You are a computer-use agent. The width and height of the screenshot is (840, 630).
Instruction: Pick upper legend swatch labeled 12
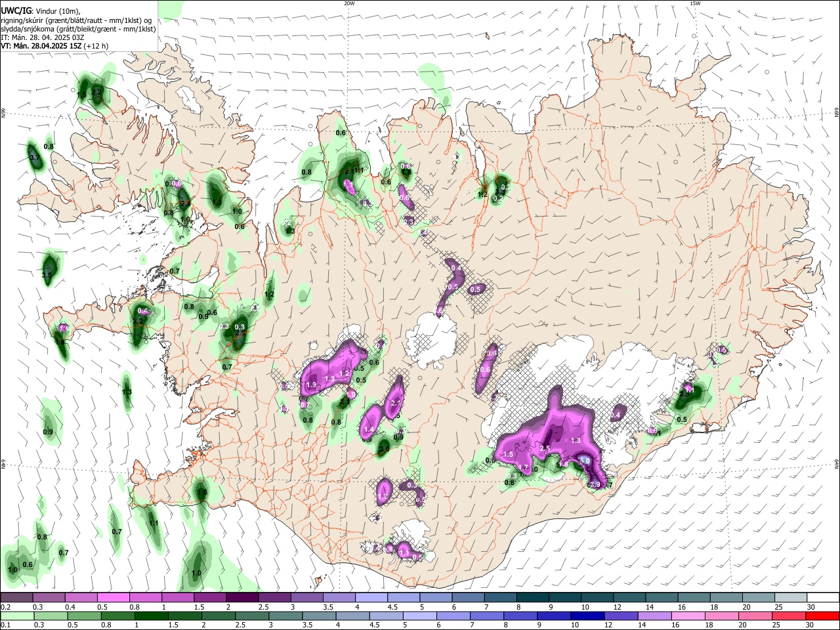pyautogui.click(x=629, y=598)
